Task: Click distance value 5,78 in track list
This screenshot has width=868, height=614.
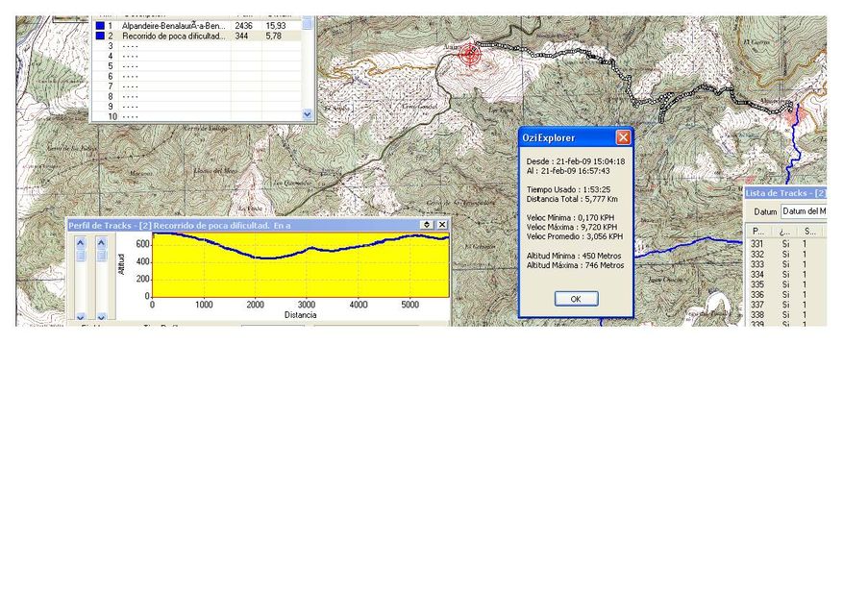Action: pyautogui.click(x=273, y=36)
